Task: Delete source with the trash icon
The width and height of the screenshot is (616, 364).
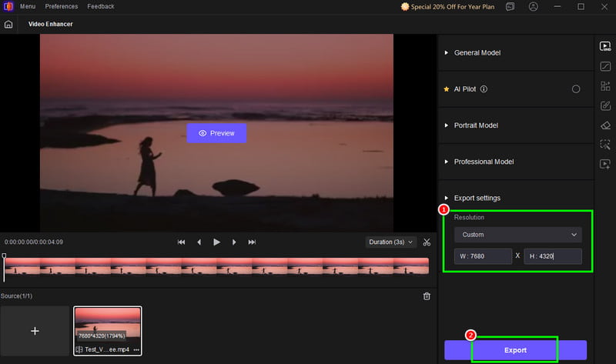Action: tap(427, 296)
